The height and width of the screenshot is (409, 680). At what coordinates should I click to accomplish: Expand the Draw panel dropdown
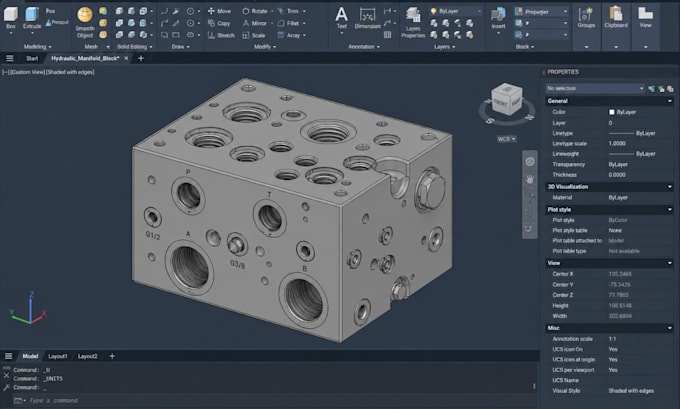point(180,46)
